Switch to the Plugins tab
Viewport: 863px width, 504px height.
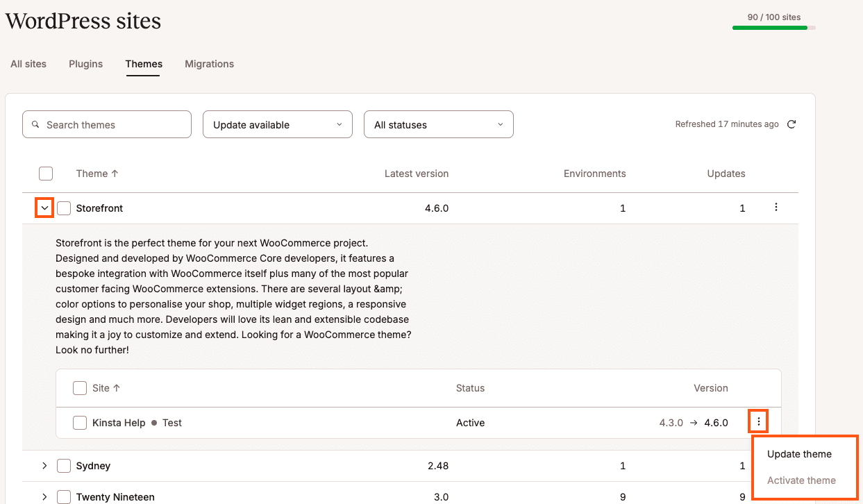coord(85,64)
